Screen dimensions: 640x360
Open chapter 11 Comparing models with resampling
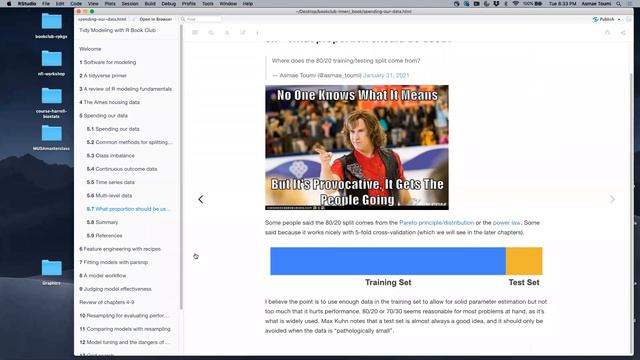(x=125, y=329)
